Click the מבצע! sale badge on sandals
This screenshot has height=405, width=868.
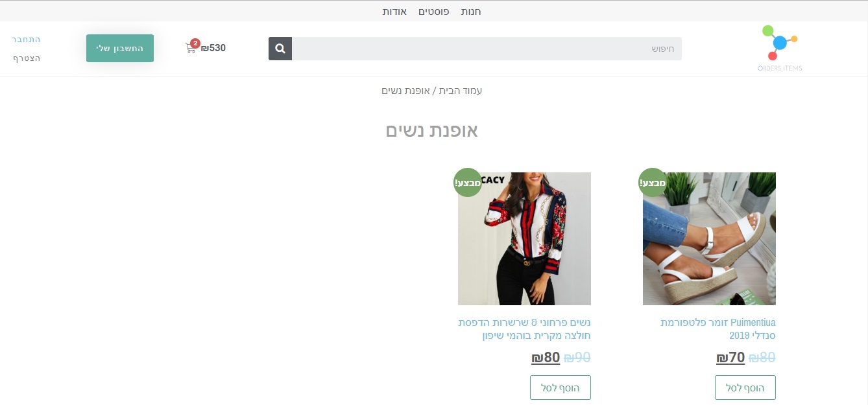coord(652,182)
